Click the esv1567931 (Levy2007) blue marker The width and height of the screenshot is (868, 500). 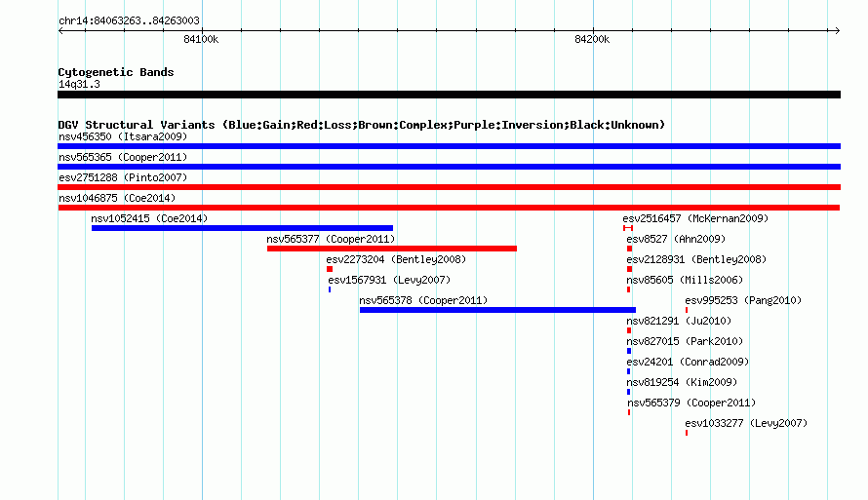pos(330,289)
